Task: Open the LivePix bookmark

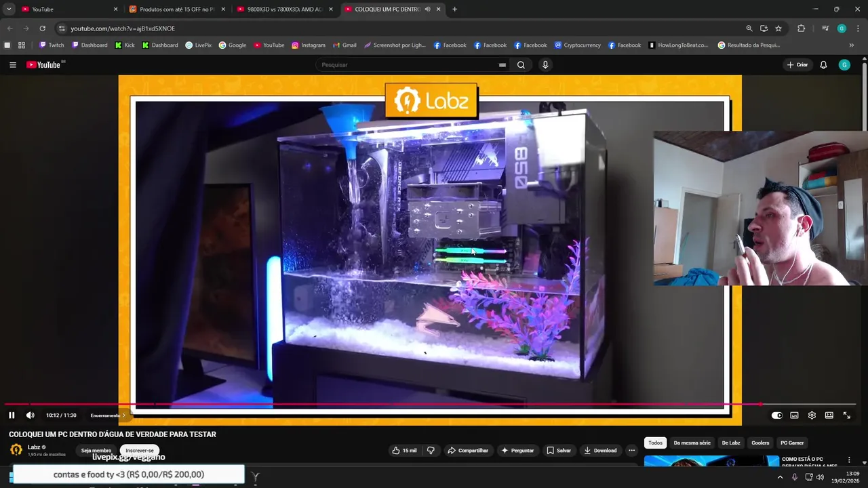Action: point(199,45)
